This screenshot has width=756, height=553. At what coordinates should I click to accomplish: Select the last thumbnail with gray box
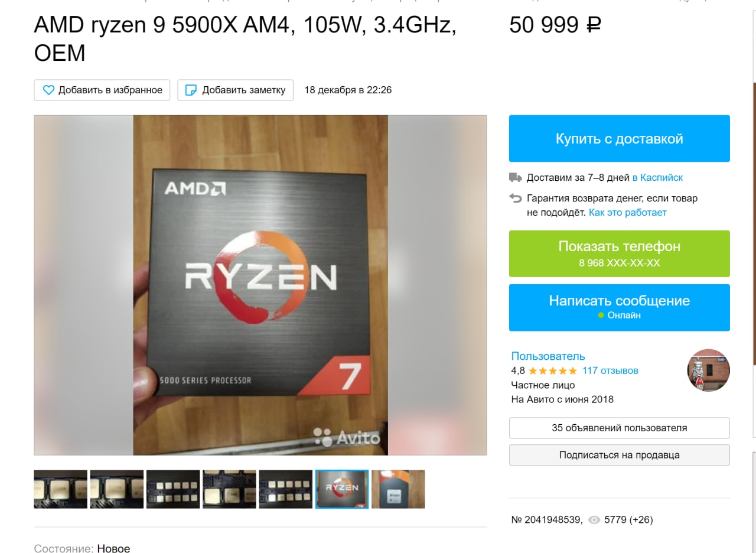[398, 489]
